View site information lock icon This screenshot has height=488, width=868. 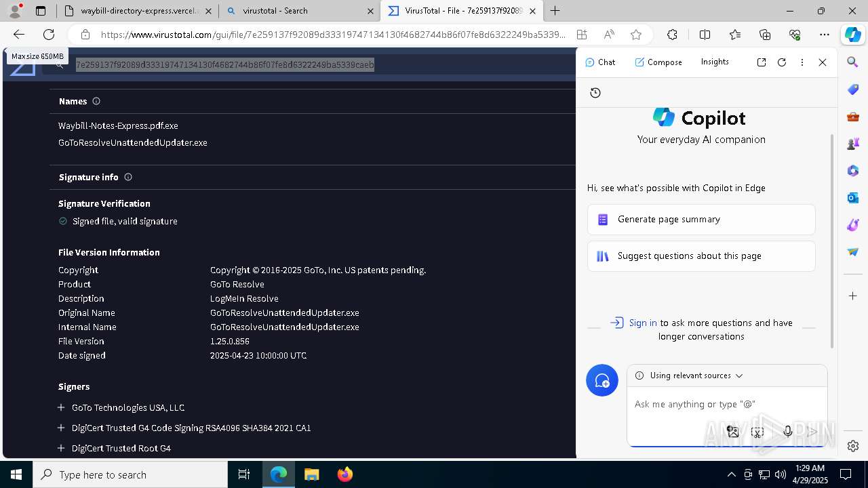coord(85,35)
